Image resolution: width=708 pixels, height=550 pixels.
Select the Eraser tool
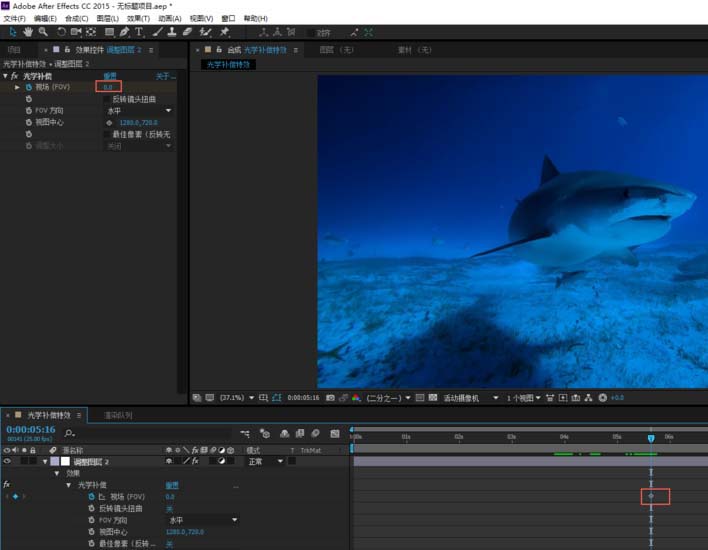tap(187, 32)
